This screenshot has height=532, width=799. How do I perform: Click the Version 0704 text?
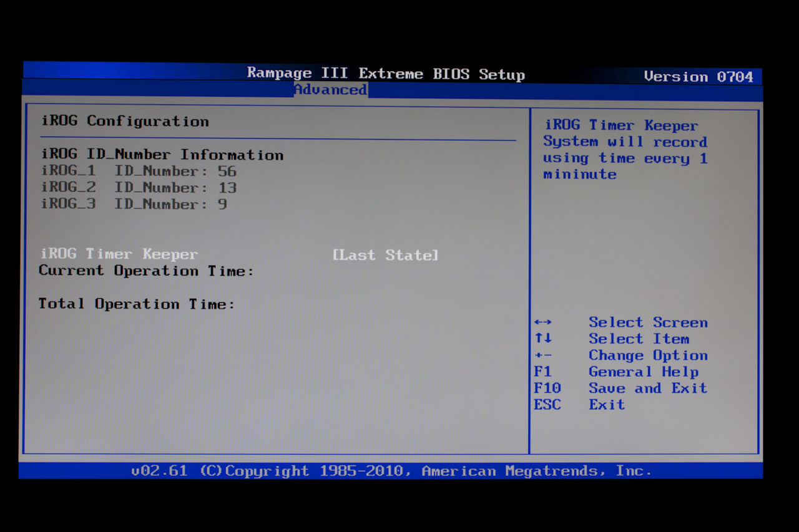[699, 77]
